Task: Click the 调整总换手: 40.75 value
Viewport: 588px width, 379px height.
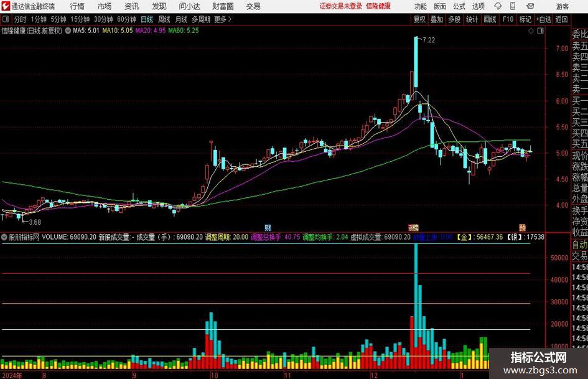Action: point(276,237)
